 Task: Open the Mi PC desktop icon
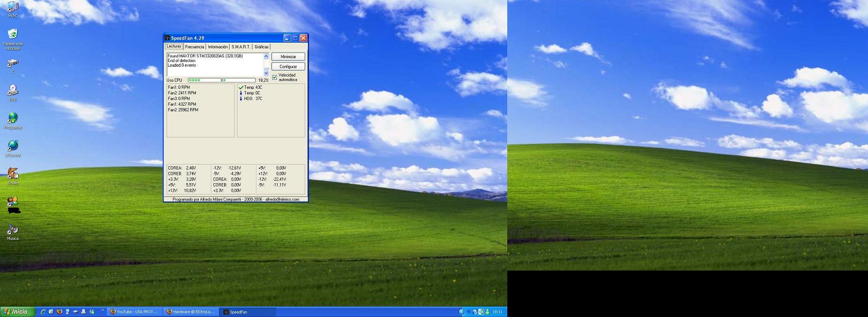tap(13, 9)
